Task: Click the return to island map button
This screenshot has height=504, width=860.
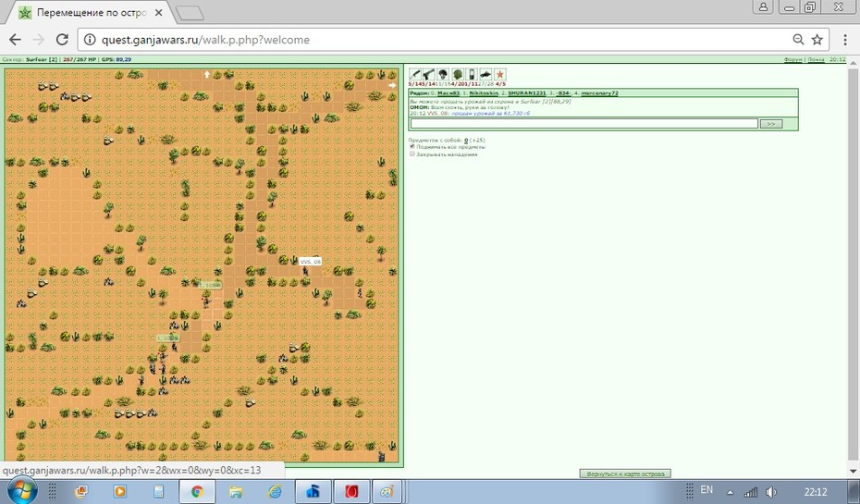Action: tap(625, 473)
